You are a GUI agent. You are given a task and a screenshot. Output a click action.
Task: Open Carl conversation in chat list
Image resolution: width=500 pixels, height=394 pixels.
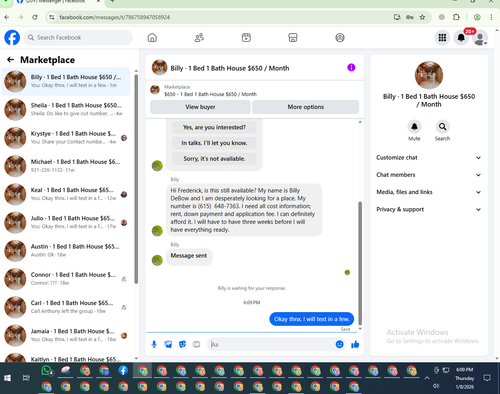(x=66, y=307)
